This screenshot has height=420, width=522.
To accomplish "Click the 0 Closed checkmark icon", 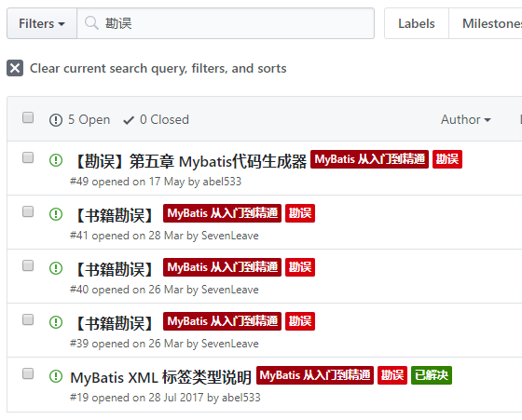I will click(x=129, y=120).
